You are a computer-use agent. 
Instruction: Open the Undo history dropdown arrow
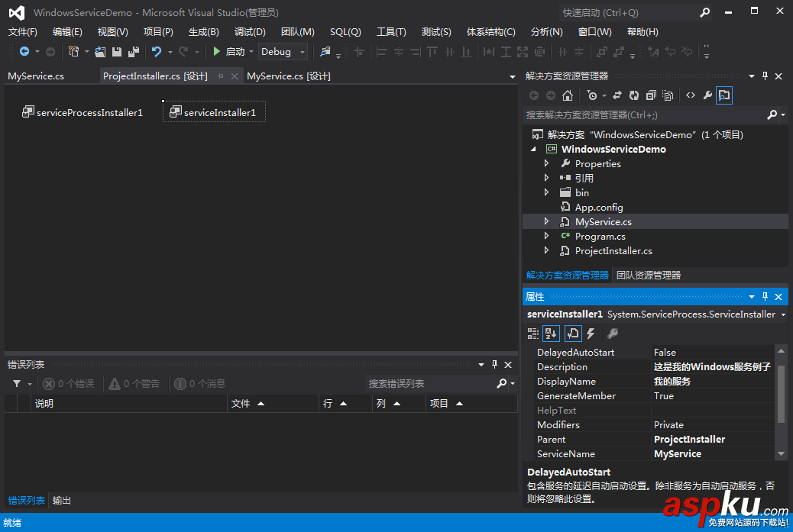pyautogui.click(x=170, y=52)
